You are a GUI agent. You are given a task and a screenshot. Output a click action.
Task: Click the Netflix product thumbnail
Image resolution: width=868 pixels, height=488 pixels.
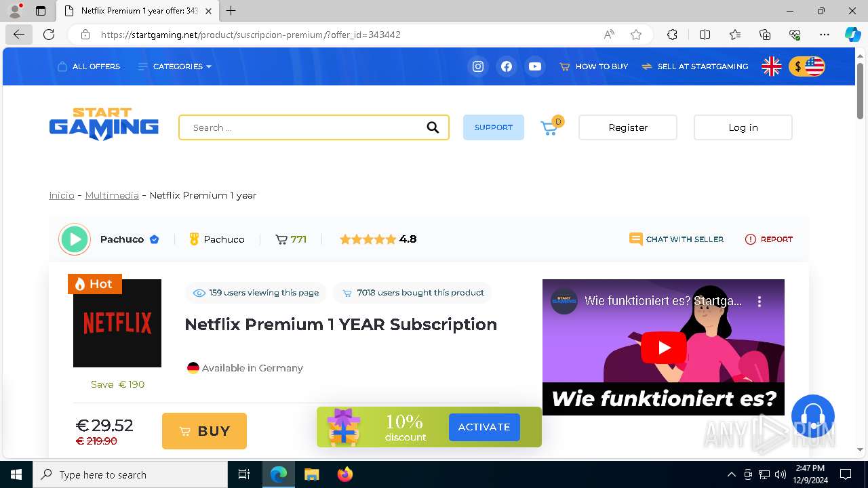117,323
